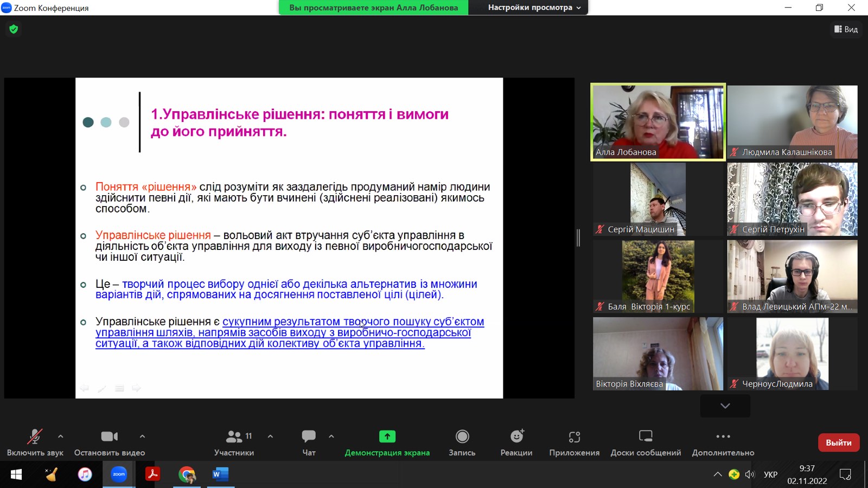Stop video with Остановить видео
Image resolution: width=868 pixels, height=488 pixels.
[110, 442]
